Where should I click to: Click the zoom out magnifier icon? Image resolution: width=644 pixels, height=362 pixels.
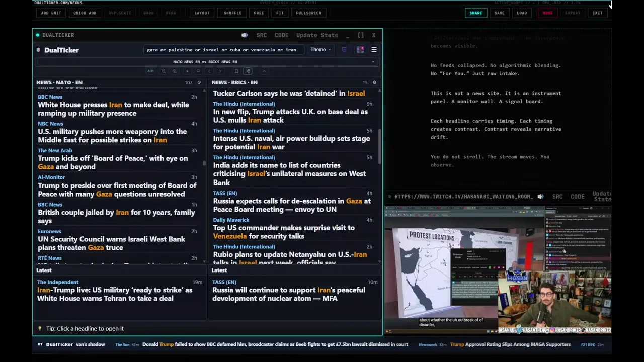tap(163, 71)
